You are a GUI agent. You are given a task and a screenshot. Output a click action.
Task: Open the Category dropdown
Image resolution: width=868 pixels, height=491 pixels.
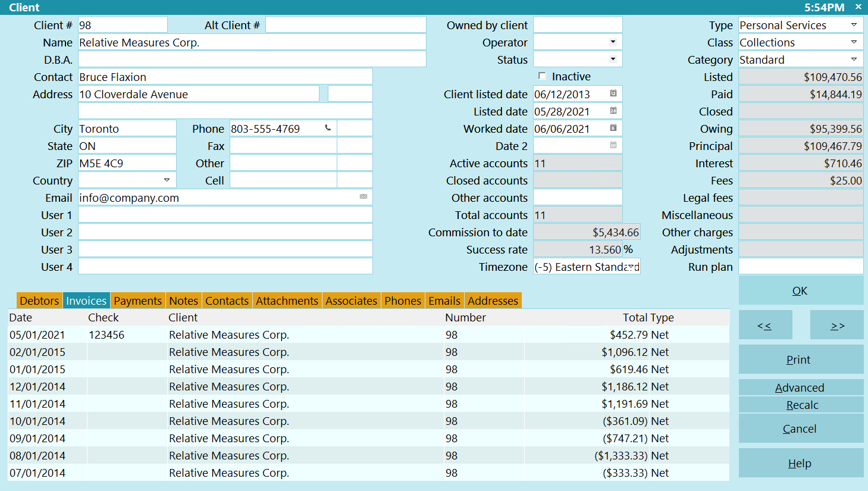tap(854, 60)
